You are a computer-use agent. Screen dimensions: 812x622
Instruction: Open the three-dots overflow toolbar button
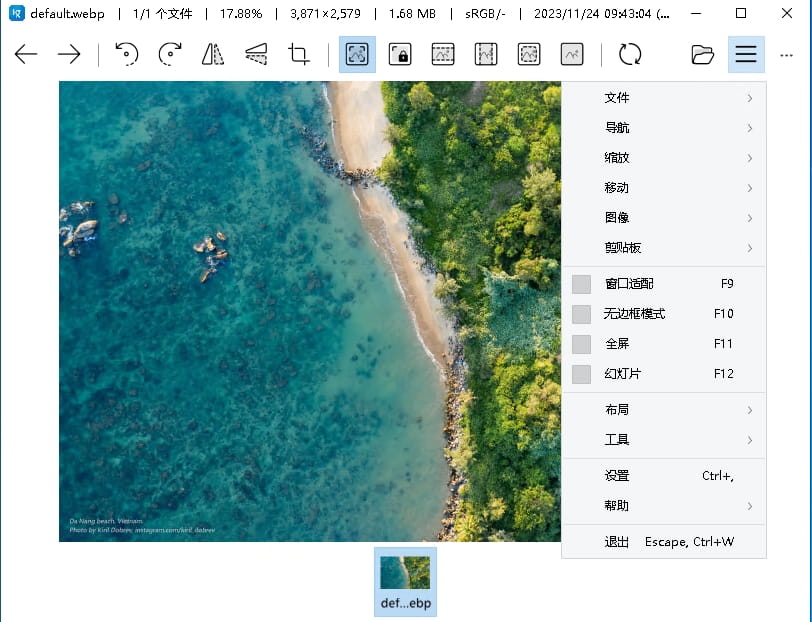[x=787, y=55]
